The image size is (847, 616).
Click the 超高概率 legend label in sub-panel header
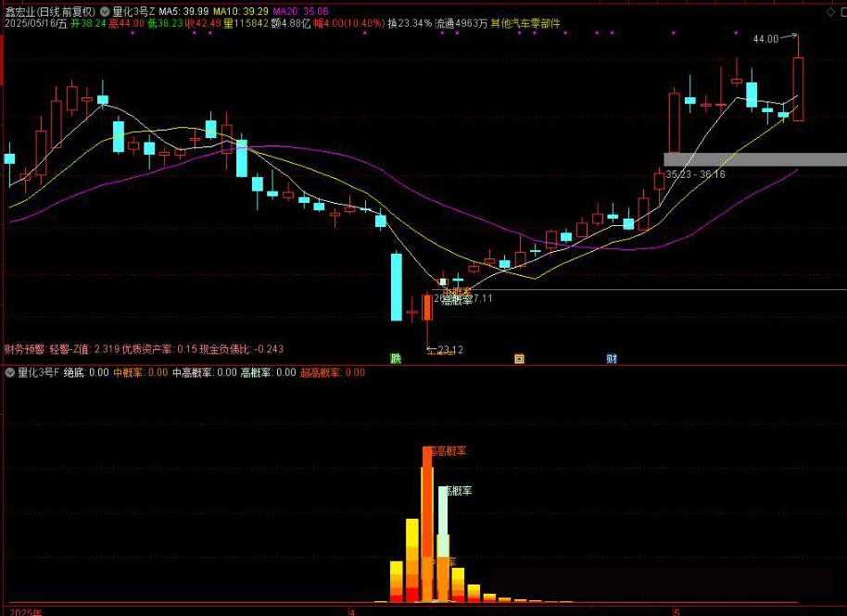320,372
